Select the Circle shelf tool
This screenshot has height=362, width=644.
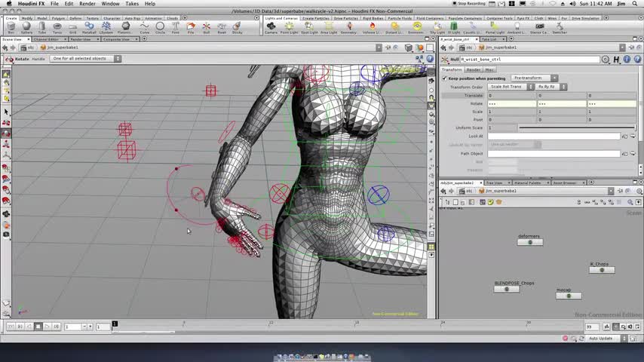pos(161,27)
